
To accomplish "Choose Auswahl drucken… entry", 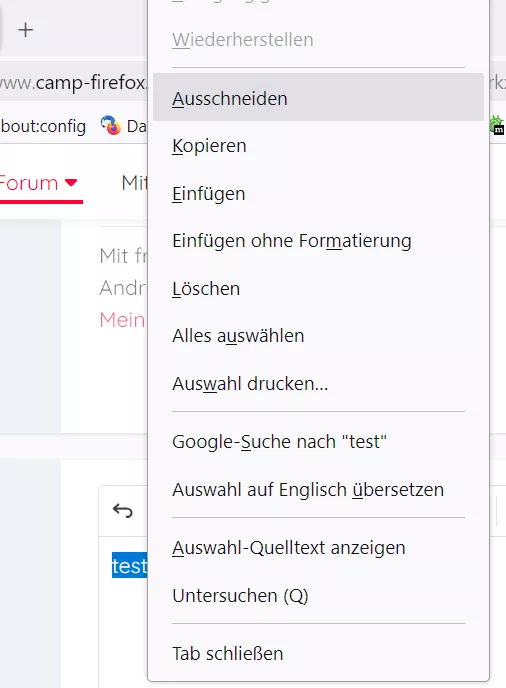I will pyautogui.click(x=318, y=383).
